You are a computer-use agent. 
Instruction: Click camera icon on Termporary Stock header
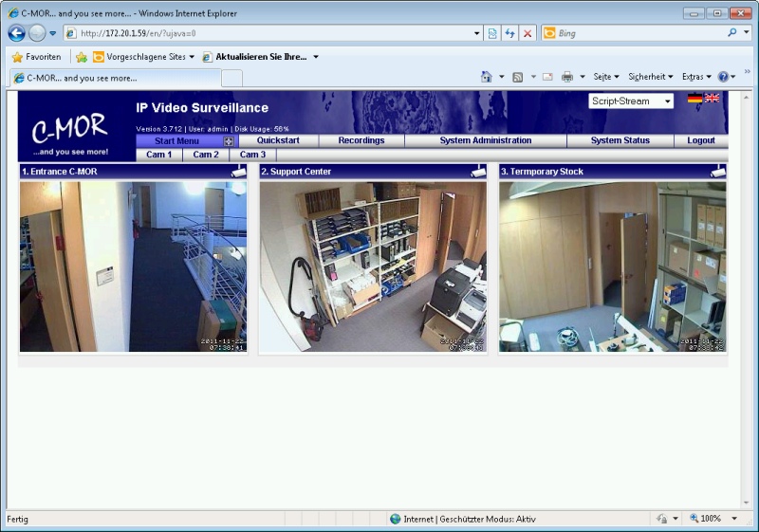coord(718,172)
